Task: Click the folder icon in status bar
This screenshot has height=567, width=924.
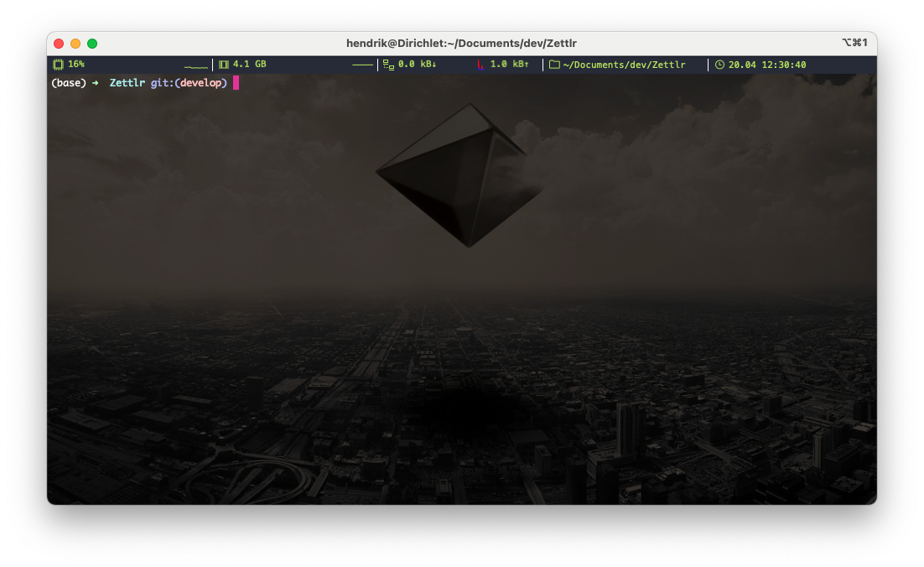Action: (x=554, y=65)
